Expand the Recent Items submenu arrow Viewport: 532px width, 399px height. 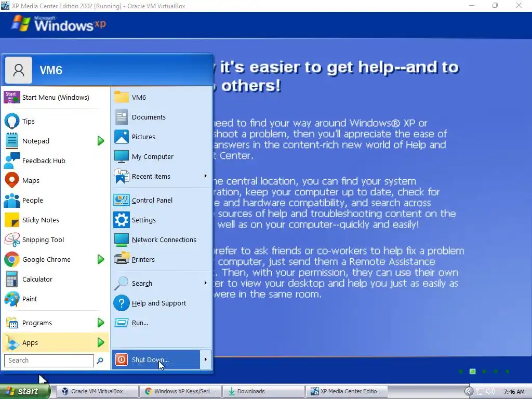pos(206,176)
